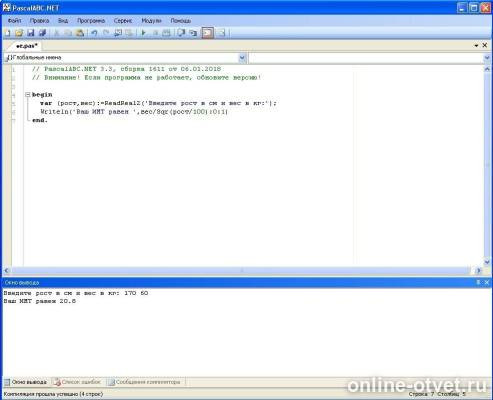Open the Программа menu
The height and width of the screenshot is (400, 493).
point(91,21)
